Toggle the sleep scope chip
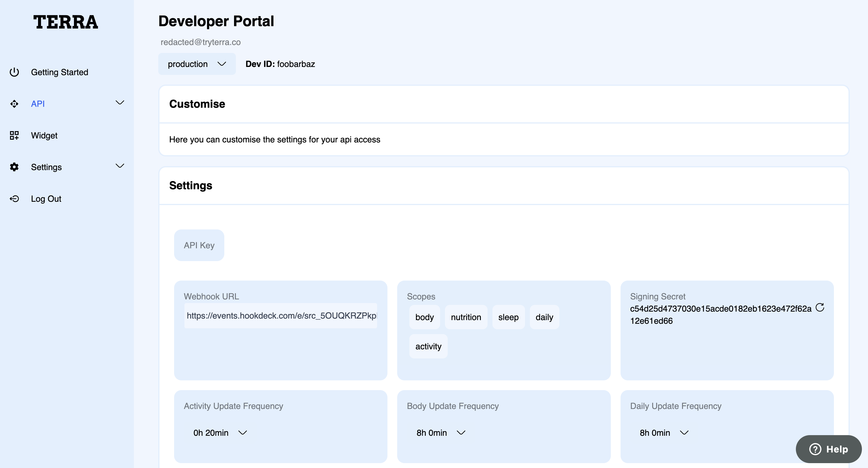Viewport: 868px width, 468px height. pyautogui.click(x=508, y=317)
